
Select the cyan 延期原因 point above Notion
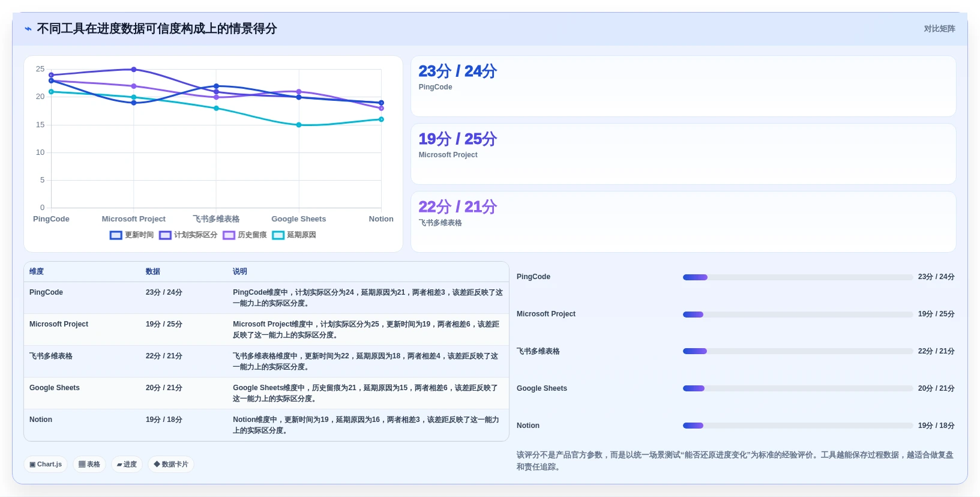pyautogui.click(x=381, y=119)
